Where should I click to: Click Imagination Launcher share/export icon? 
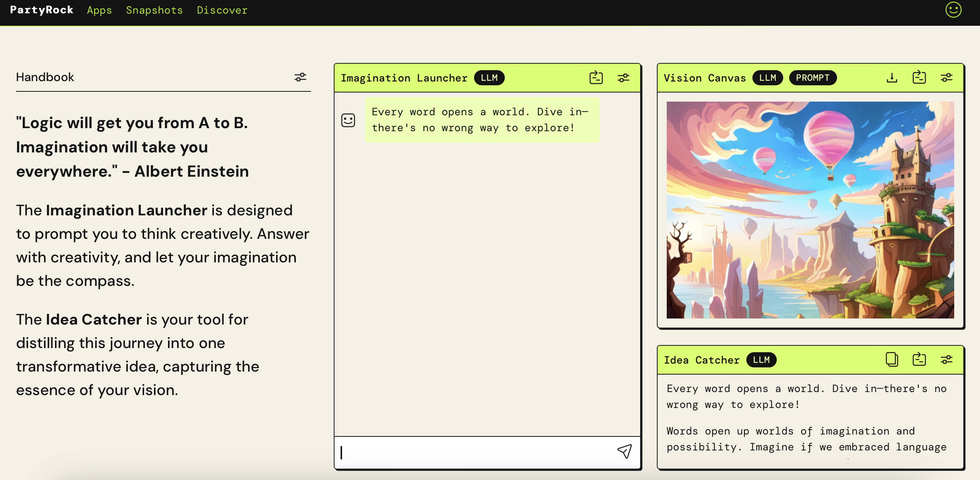pos(596,78)
